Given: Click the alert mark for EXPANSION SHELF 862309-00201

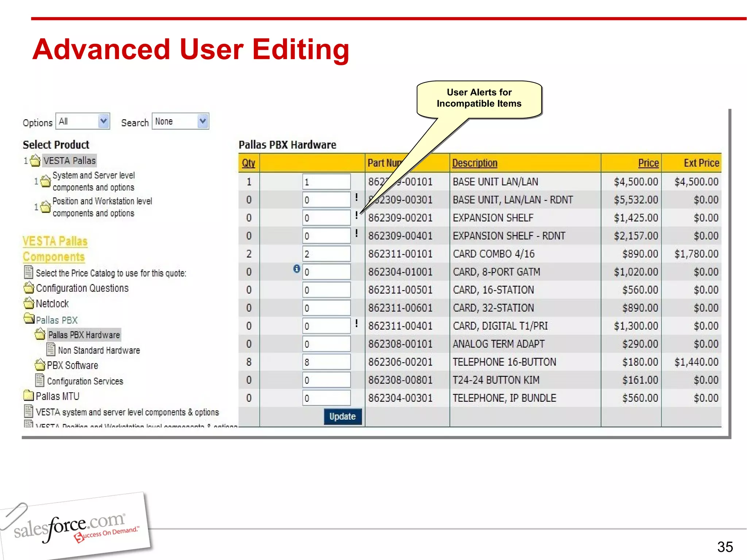Looking at the screenshot, I should click(356, 215).
